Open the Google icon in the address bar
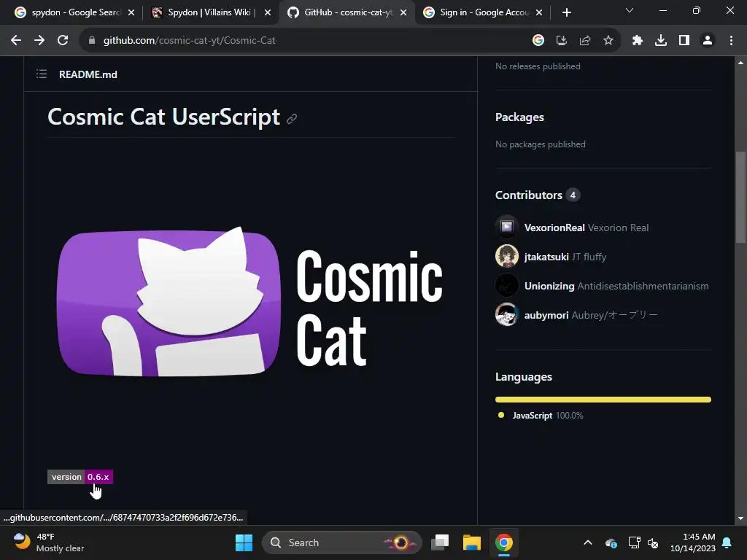747x560 pixels. point(538,41)
